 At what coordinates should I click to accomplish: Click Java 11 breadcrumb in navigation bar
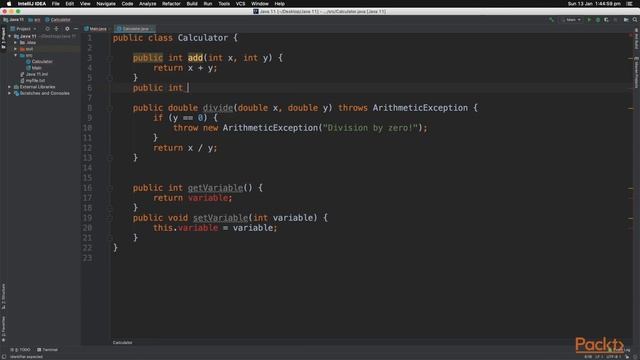pyautogui.click(x=13, y=20)
